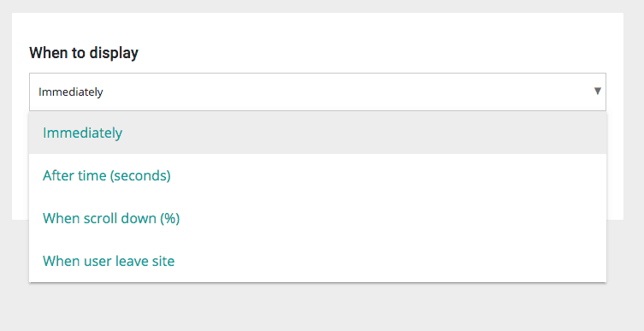Viewport: 644px width, 331px height.
Task: Click the blank part of When scroll down row
Action: tap(393, 218)
